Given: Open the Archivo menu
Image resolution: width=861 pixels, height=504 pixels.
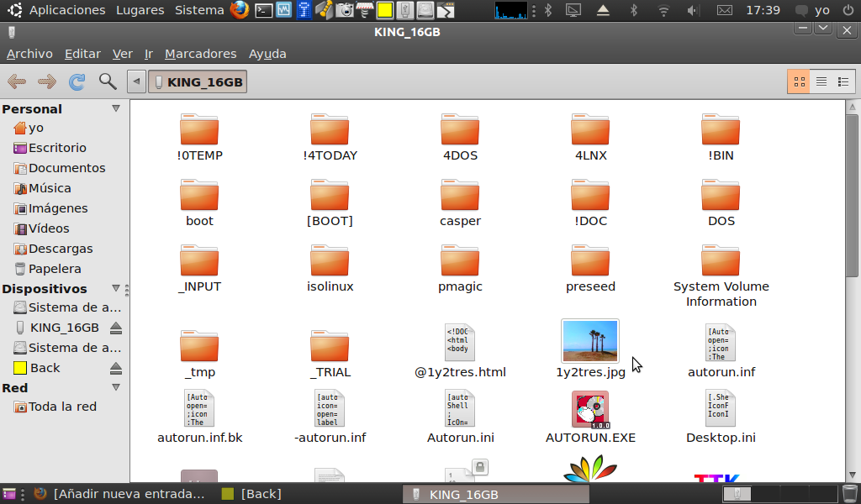Looking at the screenshot, I should (x=29, y=54).
